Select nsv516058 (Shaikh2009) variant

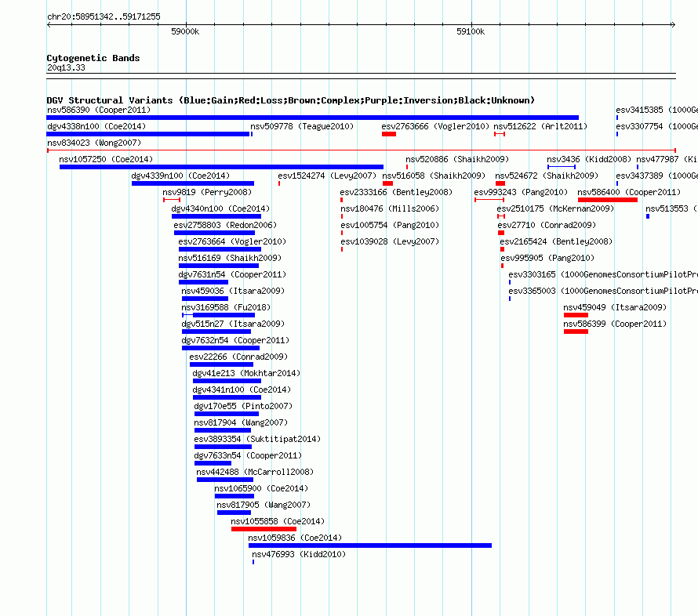434,176
